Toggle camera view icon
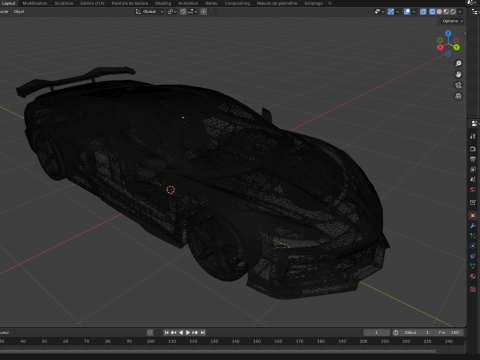This screenshot has height=360, width=480. click(x=458, y=85)
